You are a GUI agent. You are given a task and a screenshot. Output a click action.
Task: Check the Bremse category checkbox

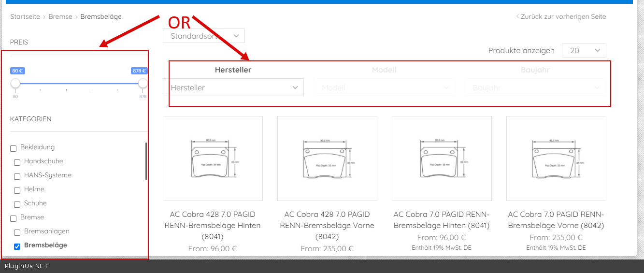(14, 218)
